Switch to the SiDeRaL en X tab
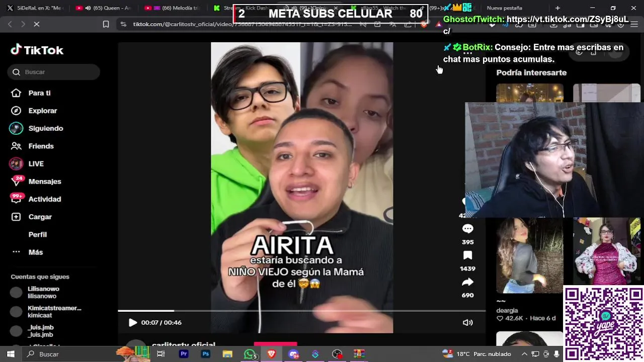Screen dimensions: 644x362 (35, 8)
